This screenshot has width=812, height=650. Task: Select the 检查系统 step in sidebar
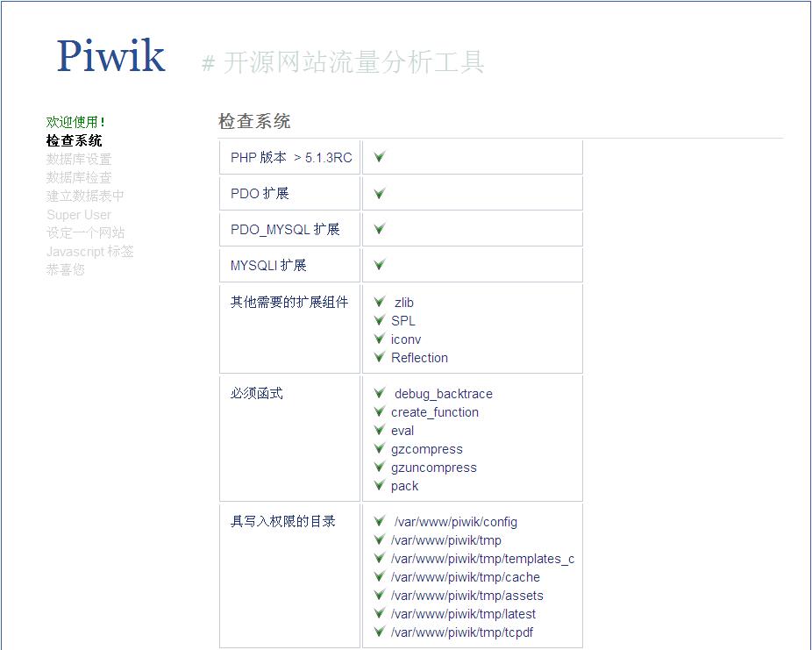point(74,140)
